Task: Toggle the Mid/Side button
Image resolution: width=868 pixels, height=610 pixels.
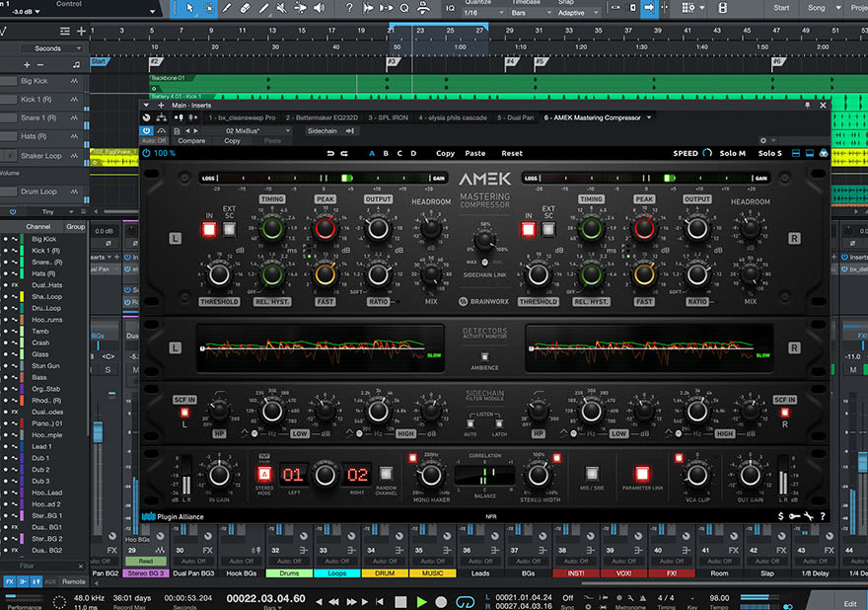Action: click(x=592, y=474)
